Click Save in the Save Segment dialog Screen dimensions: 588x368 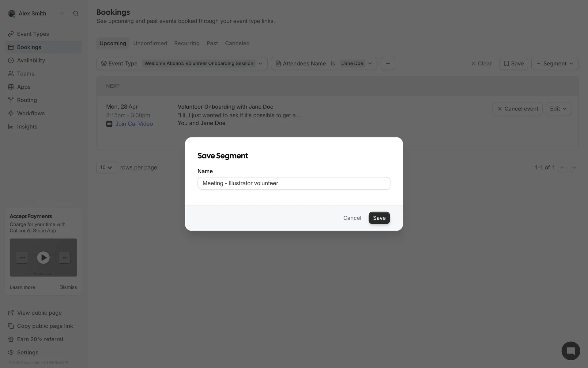(379, 218)
